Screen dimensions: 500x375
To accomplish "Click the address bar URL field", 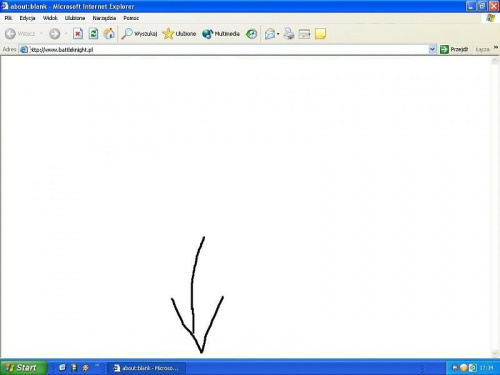I will (x=223, y=49).
